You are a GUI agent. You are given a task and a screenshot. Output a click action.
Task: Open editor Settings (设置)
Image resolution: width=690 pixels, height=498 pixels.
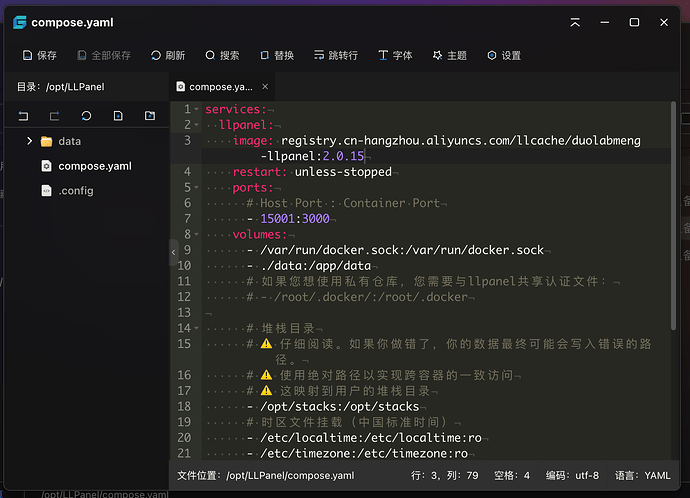[x=504, y=55]
